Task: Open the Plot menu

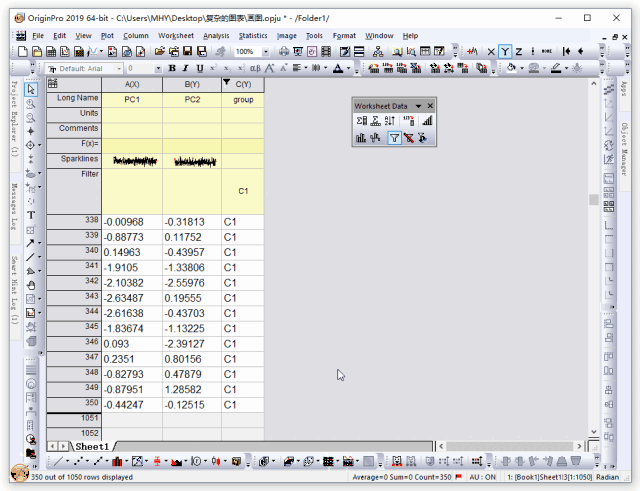Action: (107, 36)
